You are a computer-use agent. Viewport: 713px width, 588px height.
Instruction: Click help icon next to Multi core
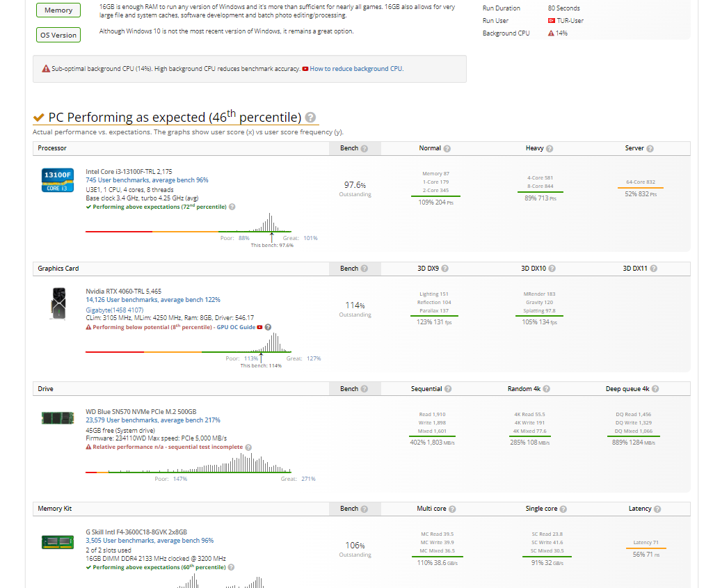tap(452, 509)
